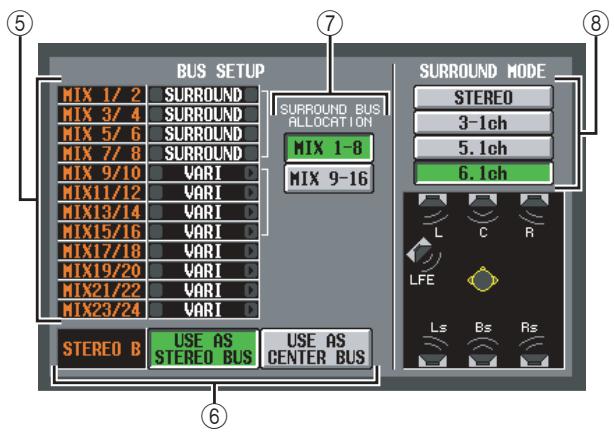Click right arrow of MIX21/22 bus type
The image size is (614, 434).
(x=251, y=290)
